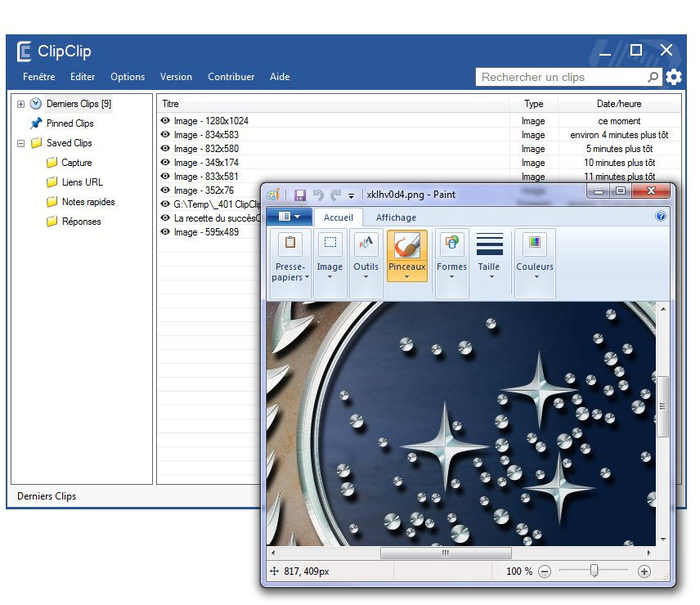Screen dimensions: 700x605
Task: Select the Pinned Clips tree item
Action: pos(70,123)
